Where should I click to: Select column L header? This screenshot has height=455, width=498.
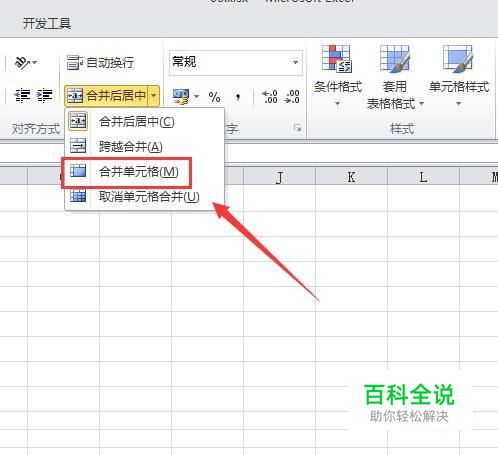click(423, 177)
